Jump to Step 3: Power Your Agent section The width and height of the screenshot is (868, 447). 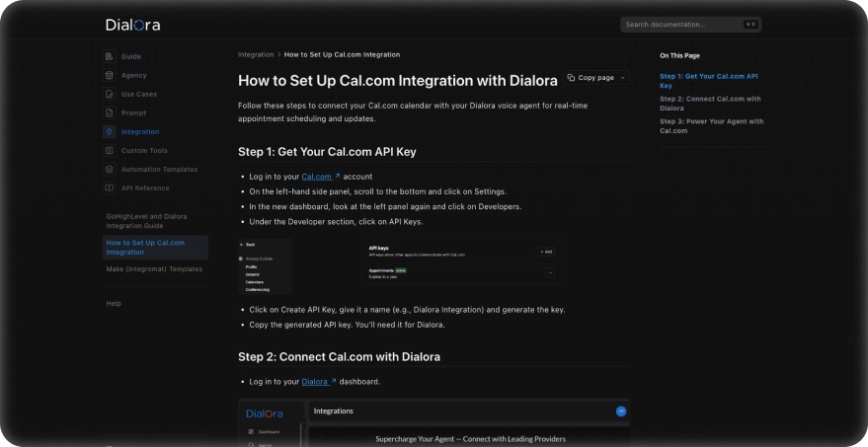711,125
